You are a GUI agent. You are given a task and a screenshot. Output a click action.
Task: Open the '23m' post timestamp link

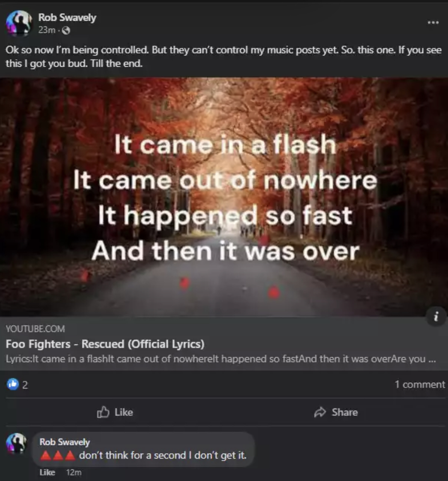coord(47,30)
